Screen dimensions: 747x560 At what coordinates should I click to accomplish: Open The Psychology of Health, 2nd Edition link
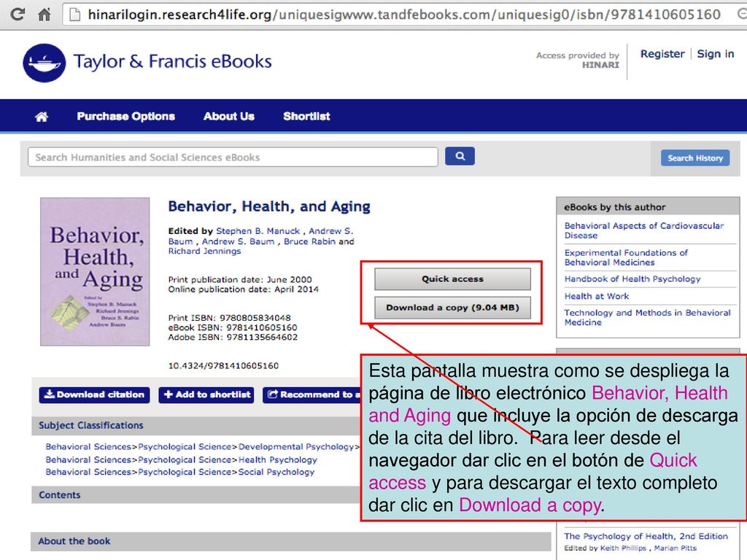pos(646,536)
